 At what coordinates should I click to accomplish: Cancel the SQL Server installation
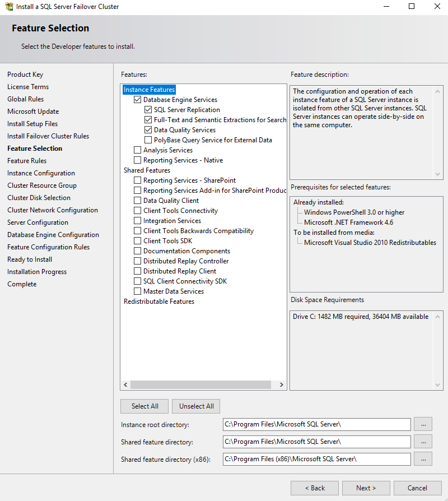click(x=417, y=488)
